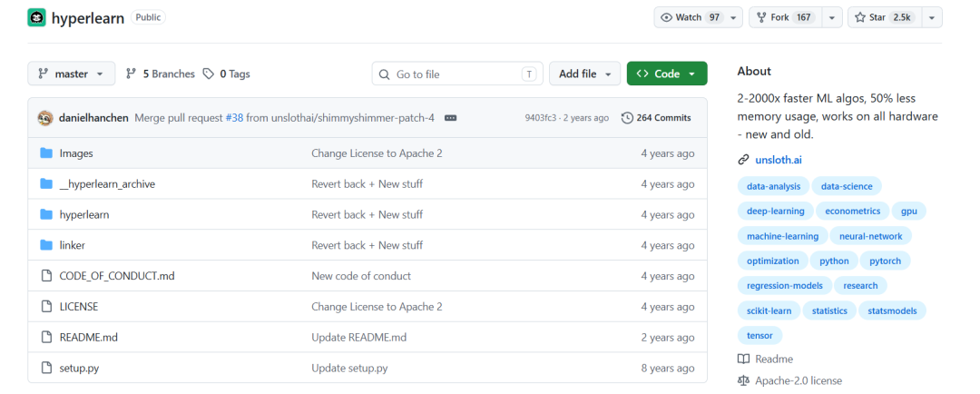This screenshot has width=980, height=394.
Task: Click the Apache-2.0 license scale icon
Action: click(743, 380)
